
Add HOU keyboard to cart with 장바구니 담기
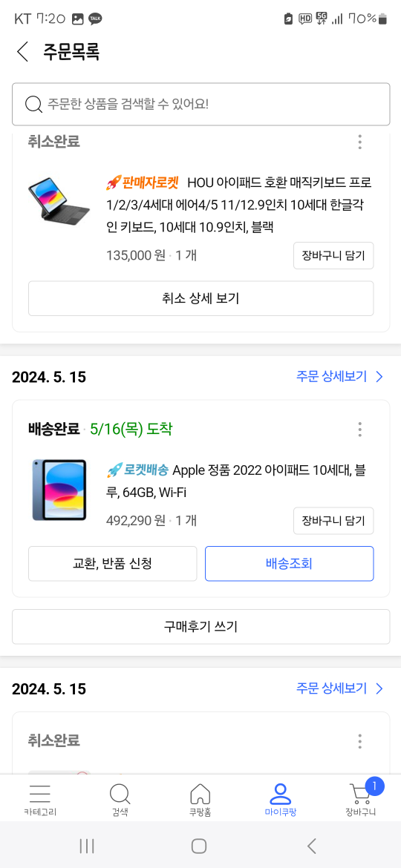coord(333,256)
